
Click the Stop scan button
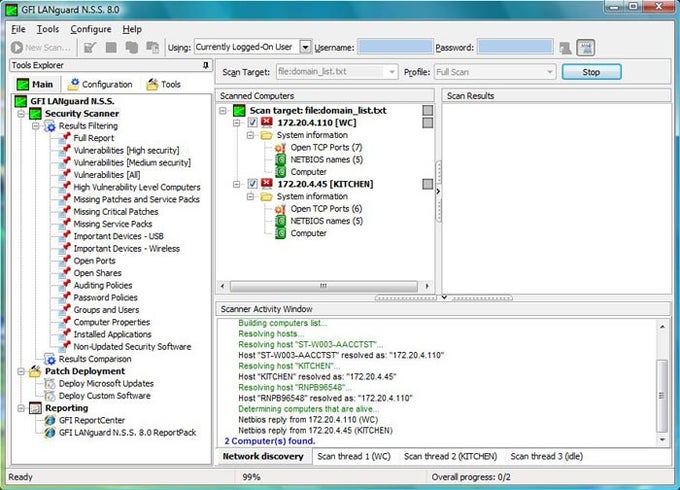[x=592, y=72]
